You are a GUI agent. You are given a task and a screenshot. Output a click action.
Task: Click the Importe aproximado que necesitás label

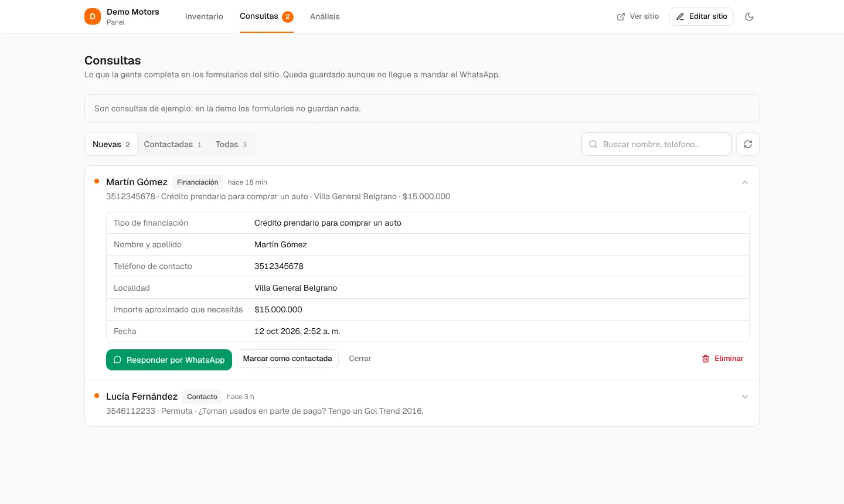178,309
